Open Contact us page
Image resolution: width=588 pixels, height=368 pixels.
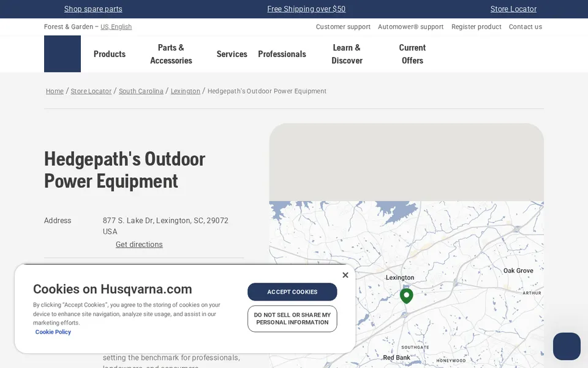[526, 26]
